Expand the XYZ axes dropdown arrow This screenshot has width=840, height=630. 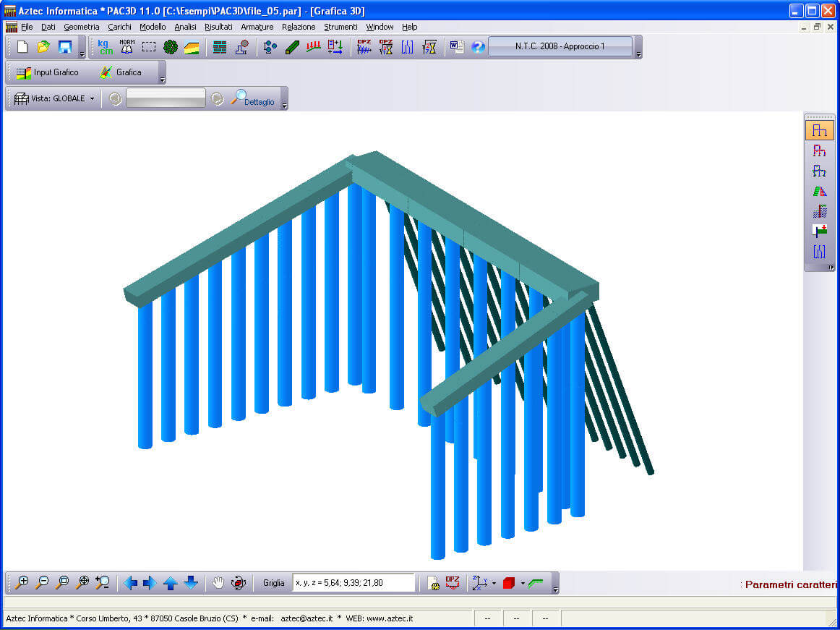tap(494, 583)
